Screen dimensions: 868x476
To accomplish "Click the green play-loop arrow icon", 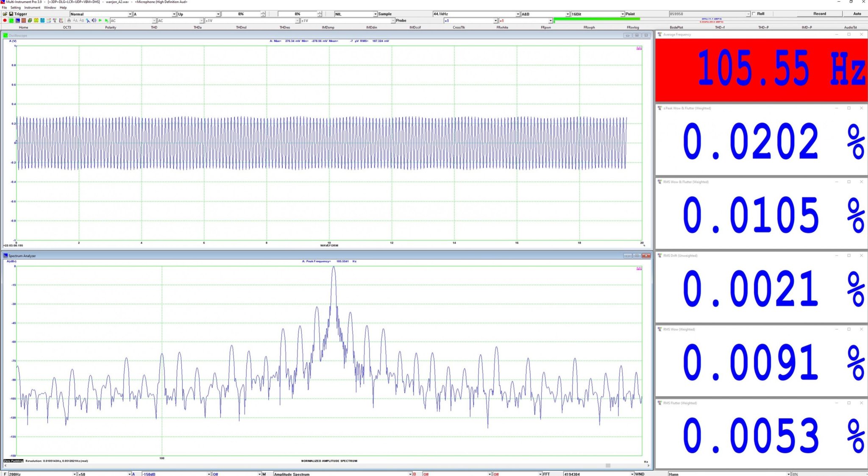I will tap(106, 20).
